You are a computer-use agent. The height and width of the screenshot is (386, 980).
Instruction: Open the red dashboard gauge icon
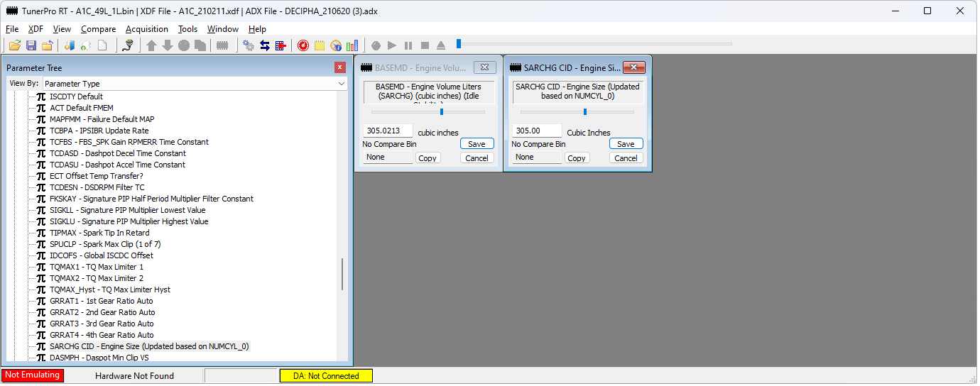coord(303,45)
